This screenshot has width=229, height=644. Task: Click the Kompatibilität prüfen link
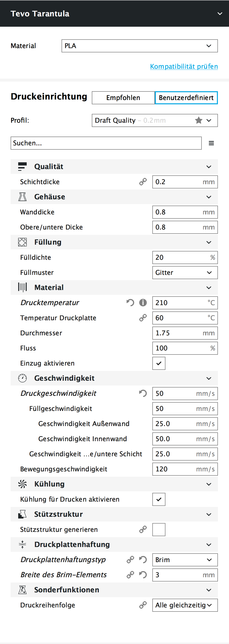pyautogui.click(x=184, y=67)
